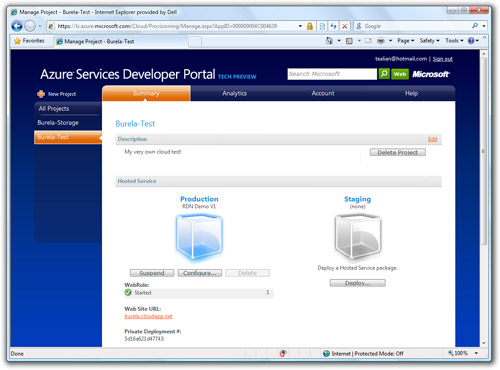
Task: Open the Favorites star button
Action: [29, 41]
